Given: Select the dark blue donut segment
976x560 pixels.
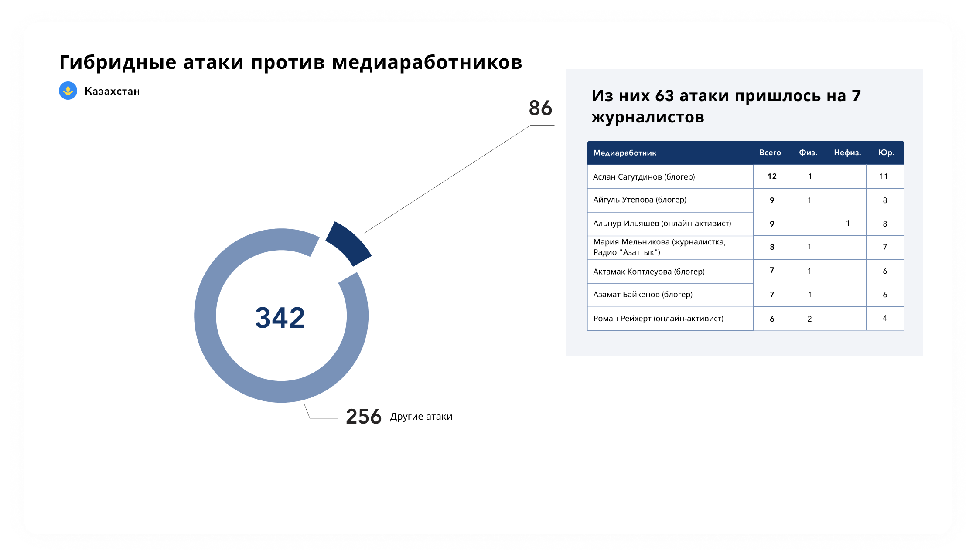Looking at the screenshot, I should (349, 242).
